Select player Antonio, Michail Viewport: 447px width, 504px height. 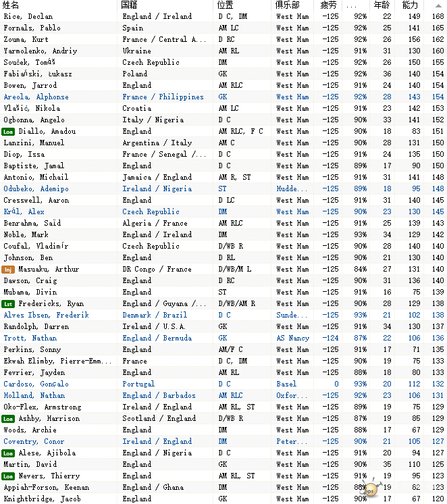pos(36,178)
